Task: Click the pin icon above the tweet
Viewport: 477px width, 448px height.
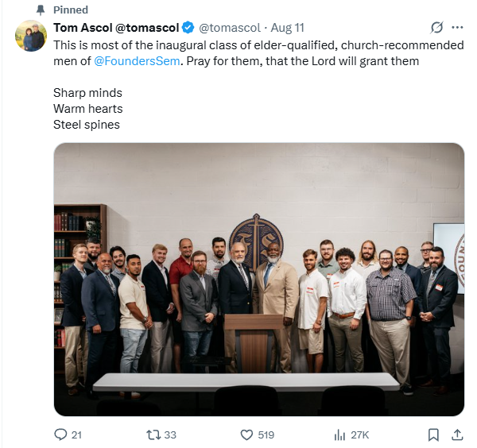Action: [x=41, y=10]
